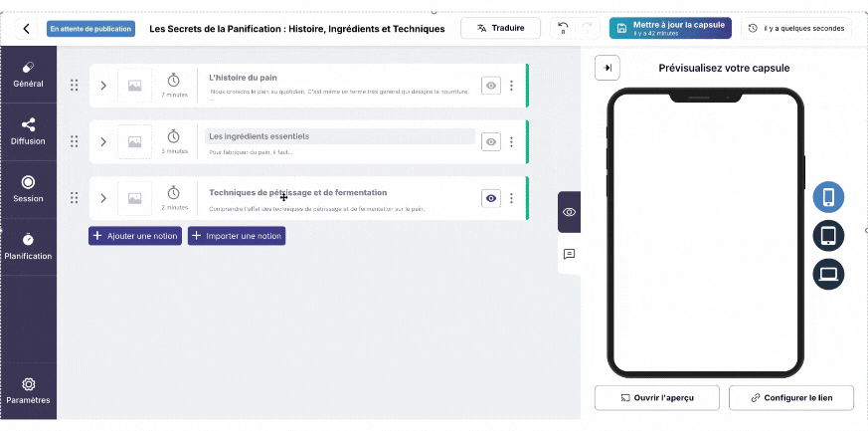Toggle visibility of Les ingrédients essentiels

(491, 142)
